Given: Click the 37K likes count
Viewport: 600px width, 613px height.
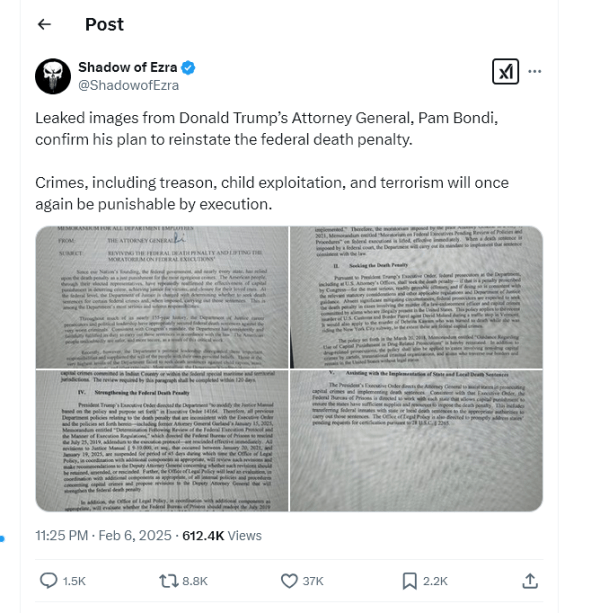Looking at the screenshot, I should click(313, 581).
